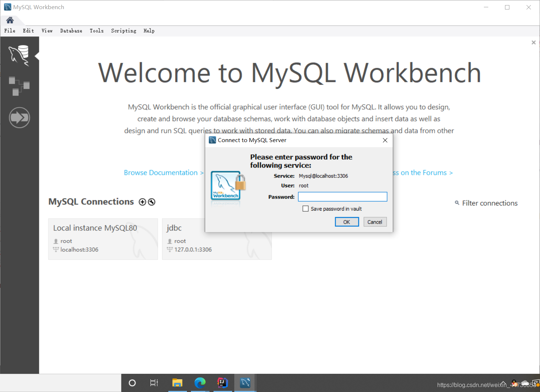Screen dimensions: 540x392
Task: Open Local instance MySQL80 connection tile
Action: 103,239
